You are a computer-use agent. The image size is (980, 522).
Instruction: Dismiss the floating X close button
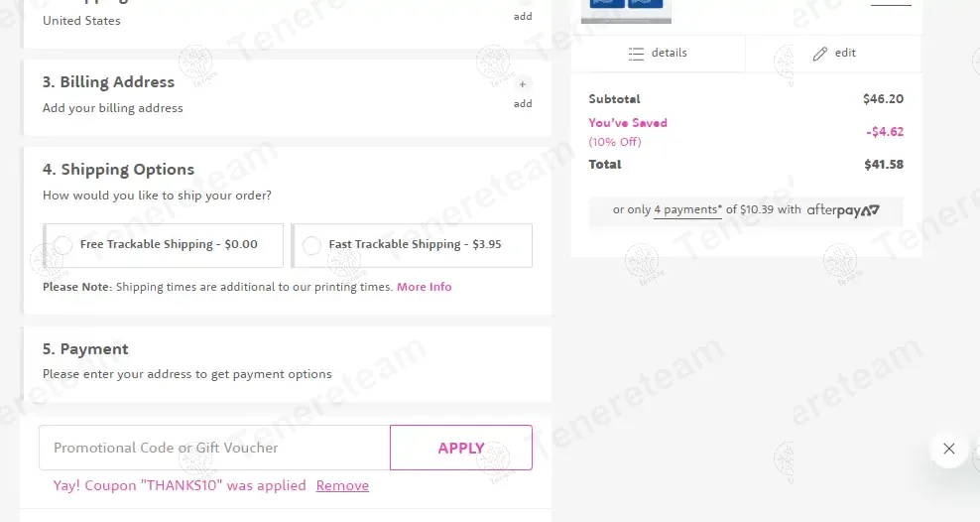point(949,449)
